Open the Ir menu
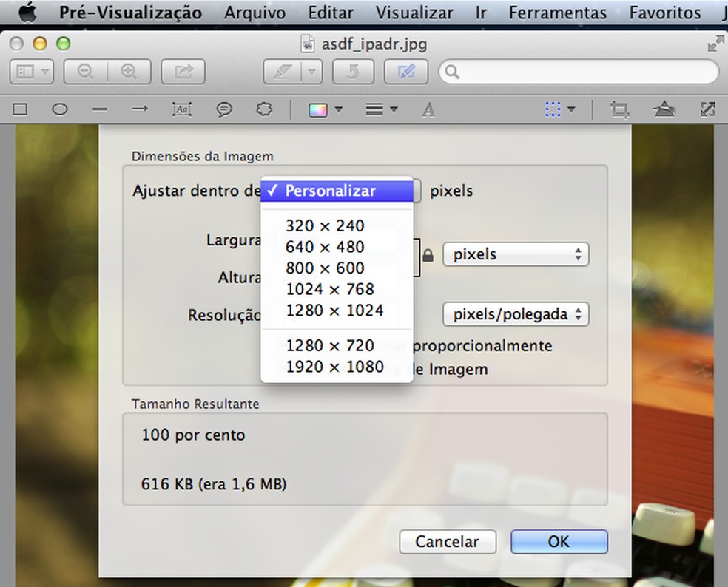The height and width of the screenshot is (587, 728). pos(481,13)
